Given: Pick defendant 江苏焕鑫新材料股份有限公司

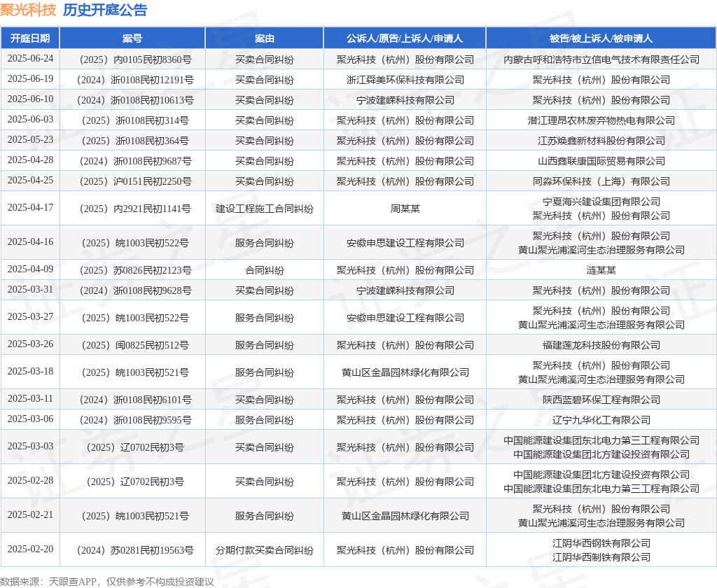Looking at the screenshot, I should point(601,141).
